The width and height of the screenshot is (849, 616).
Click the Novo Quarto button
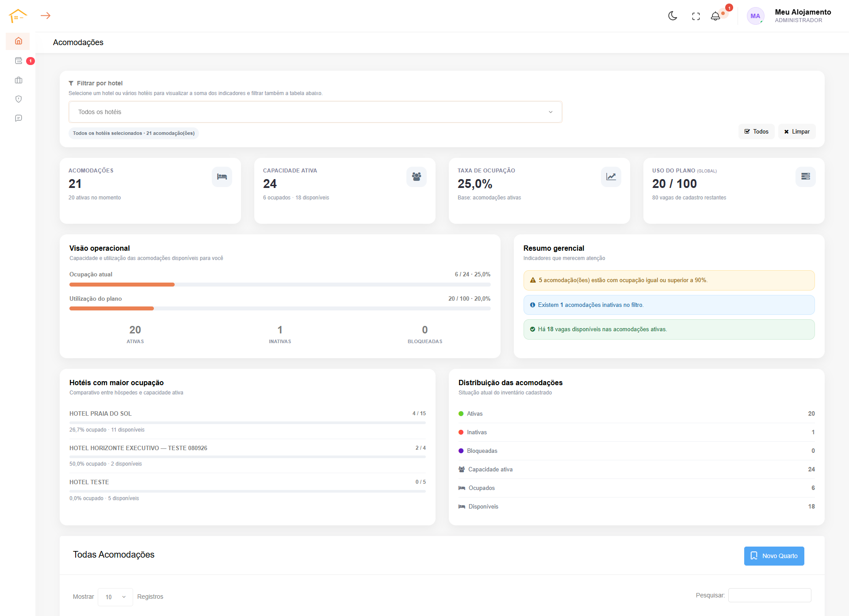point(774,556)
